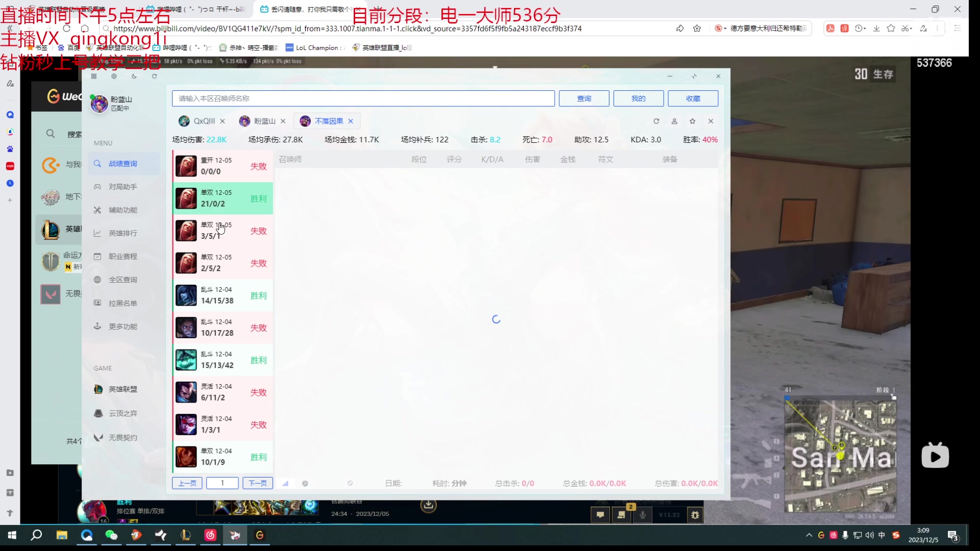
Task: Click the 战绩查询 history icon
Action: click(x=97, y=163)
